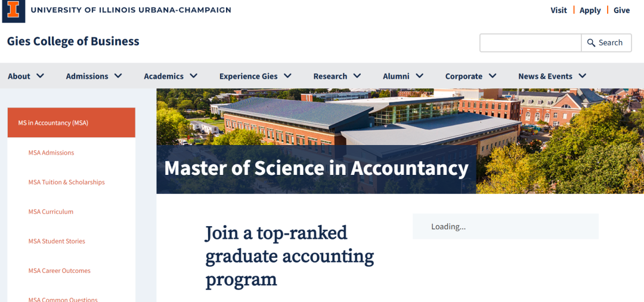Click the search magnifier icon
This screenshot has height=302, width=644.
pos(592,43)
